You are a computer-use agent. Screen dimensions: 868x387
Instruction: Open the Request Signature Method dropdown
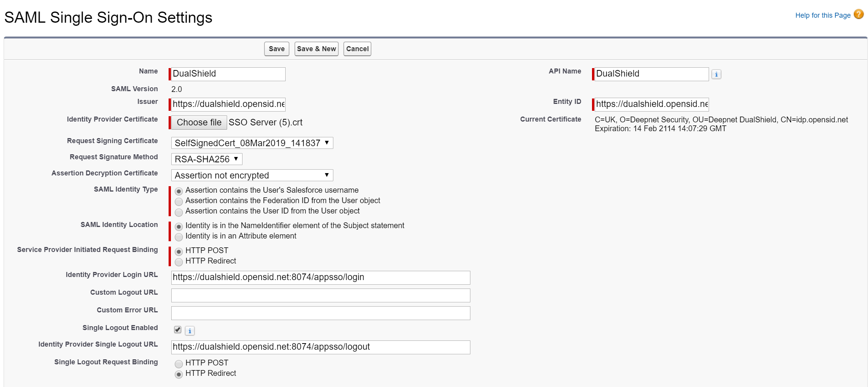pos(207,159)
